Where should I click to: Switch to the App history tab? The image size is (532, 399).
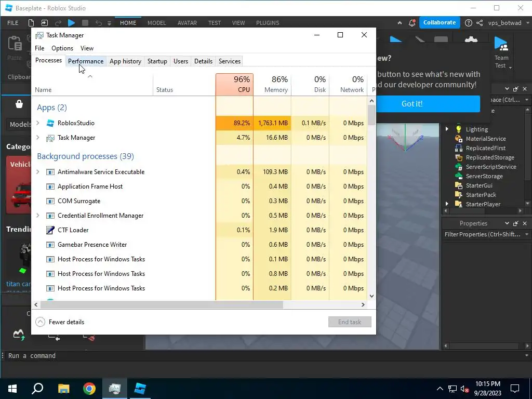125,61
